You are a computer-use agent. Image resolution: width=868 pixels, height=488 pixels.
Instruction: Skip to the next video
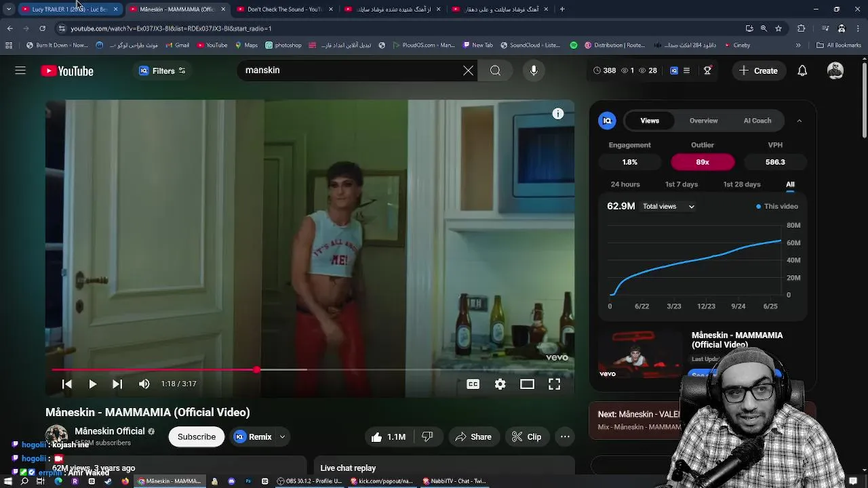pos(117,384)
